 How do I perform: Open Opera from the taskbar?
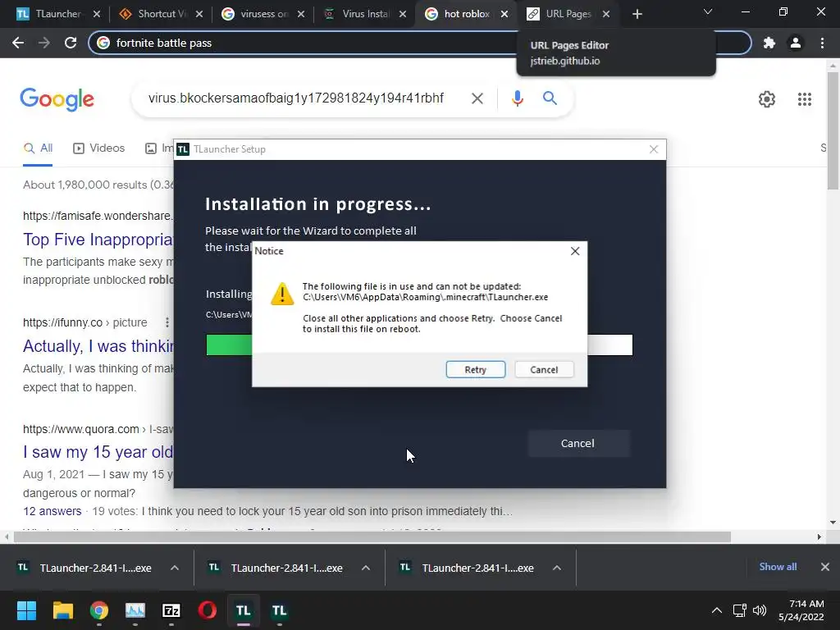[x=208, y=610]
